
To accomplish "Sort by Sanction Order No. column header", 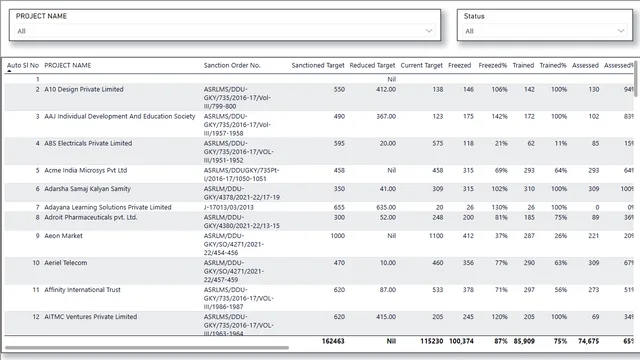I will (232, 65).
